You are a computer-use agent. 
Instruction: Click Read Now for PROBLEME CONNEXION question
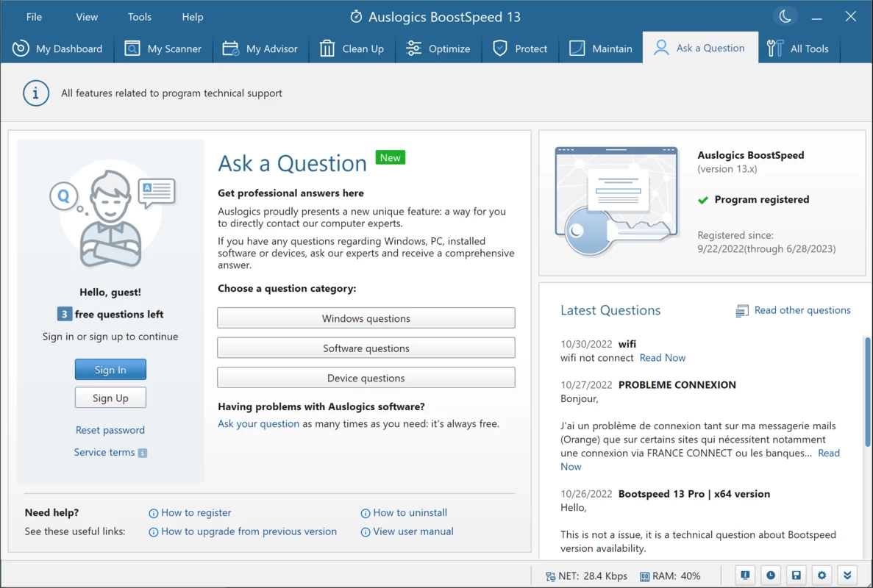(828, 453)
